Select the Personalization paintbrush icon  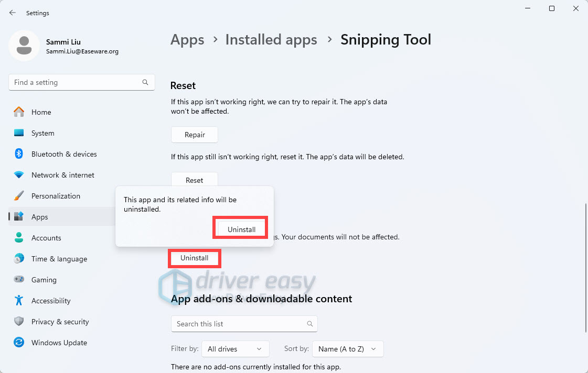[19, 196]
